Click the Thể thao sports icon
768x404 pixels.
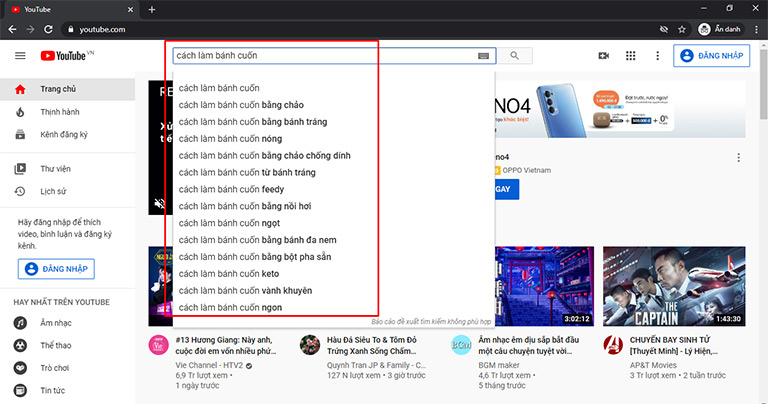coord(20,345)
